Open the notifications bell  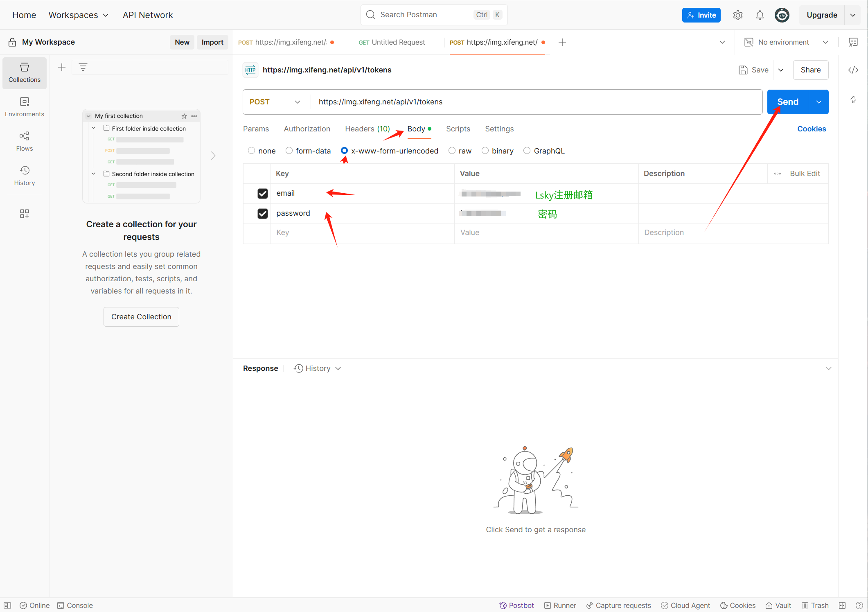point(760,15)
